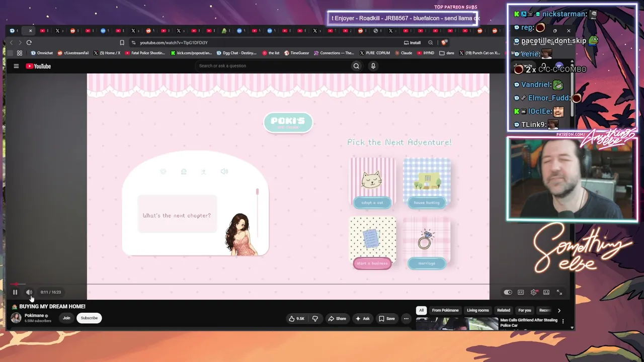Go forward with the browser forward arrow

[20, 43]
